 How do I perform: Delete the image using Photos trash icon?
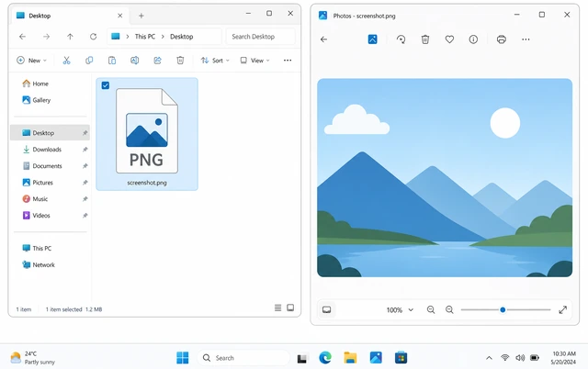click(x=425, y=39)
